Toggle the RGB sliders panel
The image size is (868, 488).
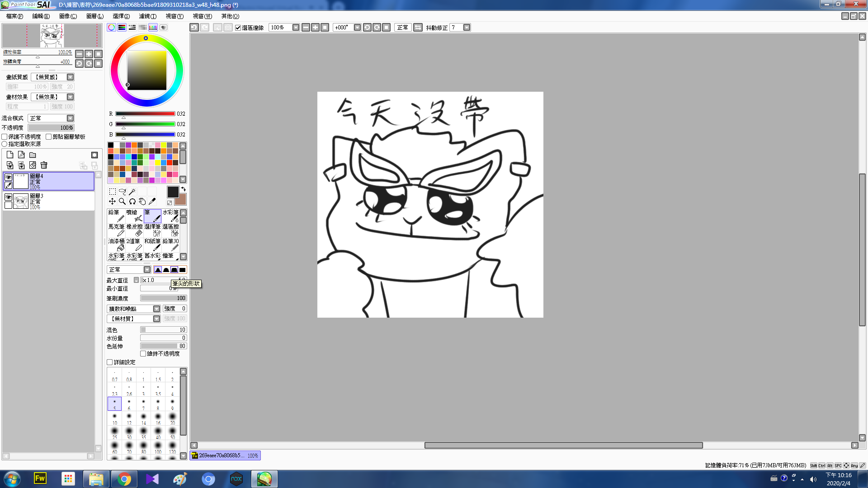(x=122, y=28)
